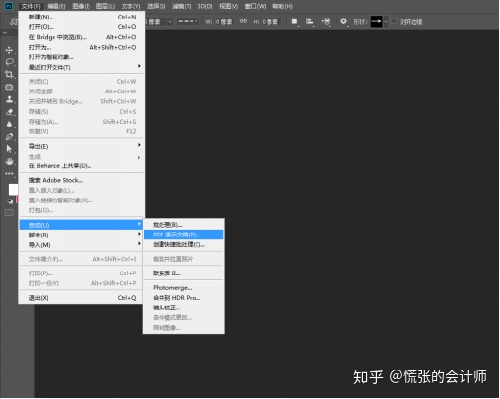Open the 文件(F) menu
This screenshot has width=500, height=399.
click(31, 6)
